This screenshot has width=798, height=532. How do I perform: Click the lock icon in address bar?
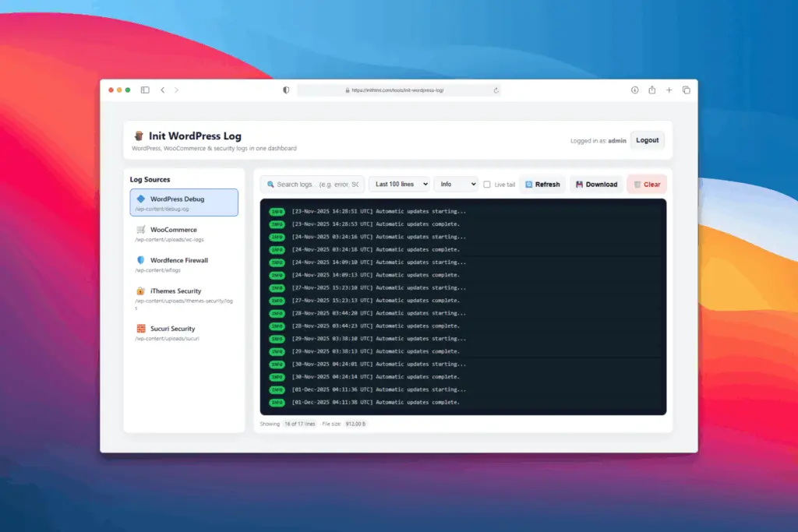(x=348, y=90)
